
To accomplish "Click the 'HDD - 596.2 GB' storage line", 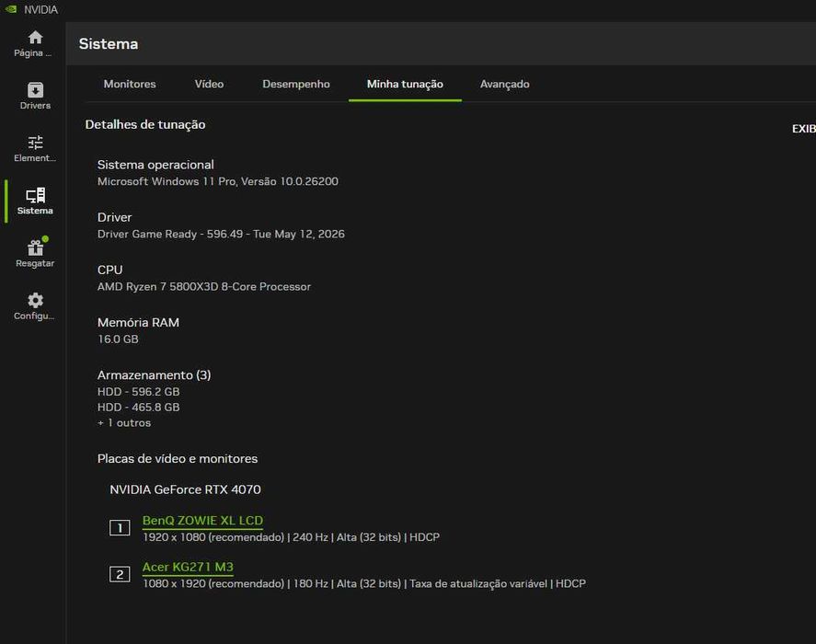I will 138,392.
